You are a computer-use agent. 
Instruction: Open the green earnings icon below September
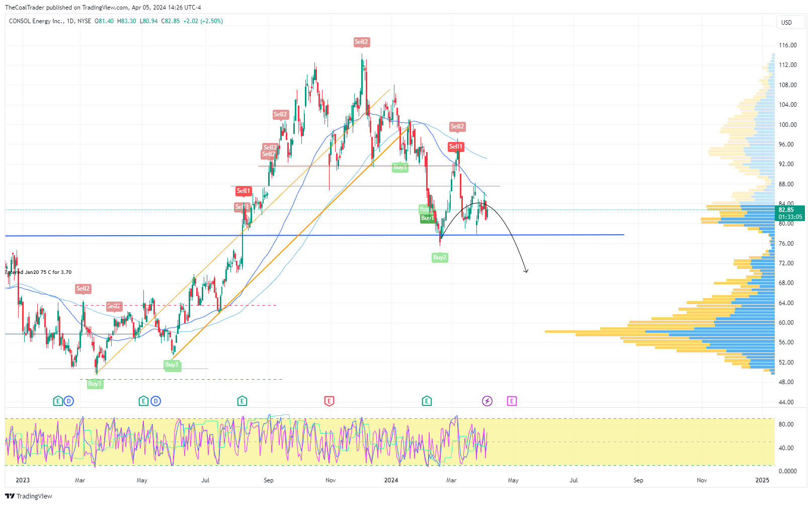tap(242, 401)
